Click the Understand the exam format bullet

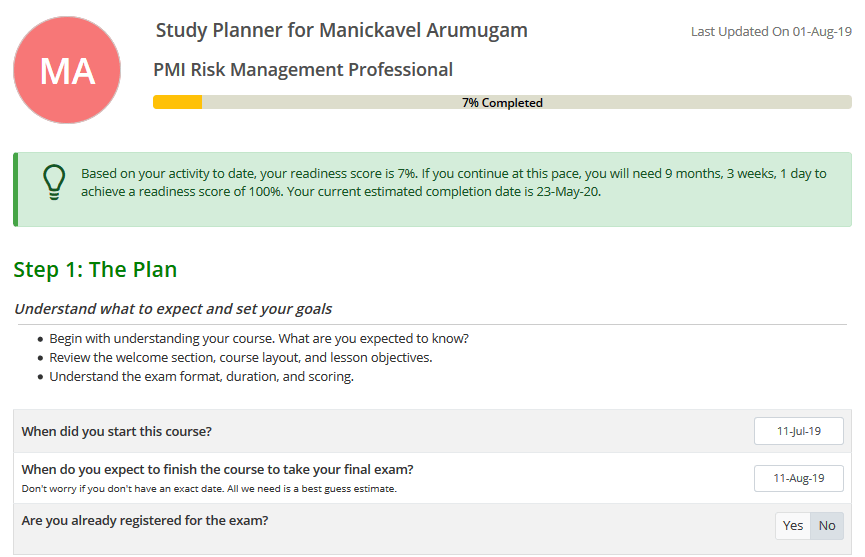(202, 377)
